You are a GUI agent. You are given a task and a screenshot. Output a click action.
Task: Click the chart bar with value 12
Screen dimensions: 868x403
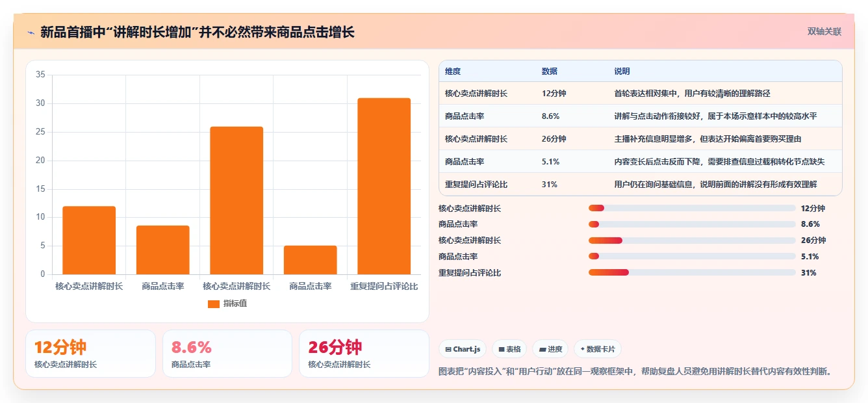(x=89, y=240)
